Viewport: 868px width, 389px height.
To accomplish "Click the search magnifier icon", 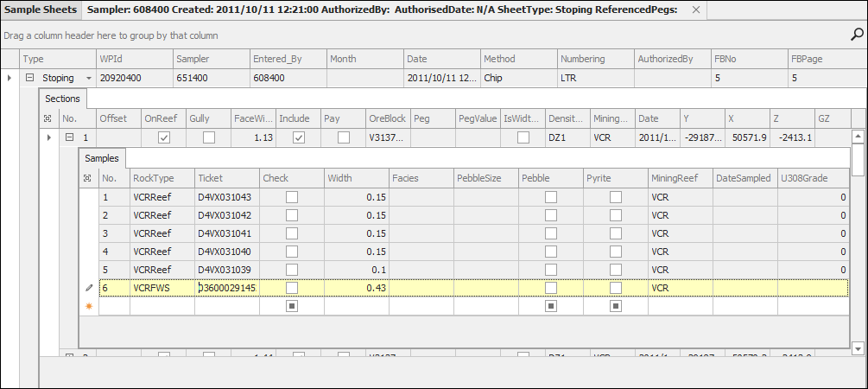I will coord(856,35).
